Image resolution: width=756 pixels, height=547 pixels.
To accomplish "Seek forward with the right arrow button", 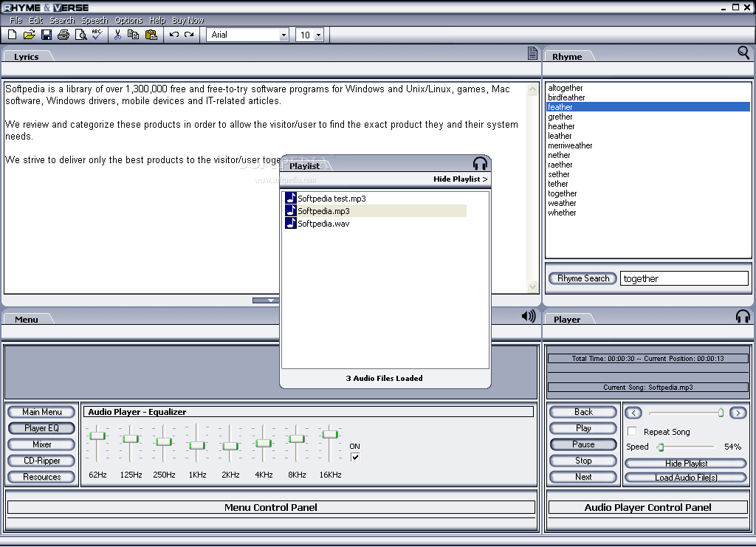I will pyautogui.click(x=738, y=413).
